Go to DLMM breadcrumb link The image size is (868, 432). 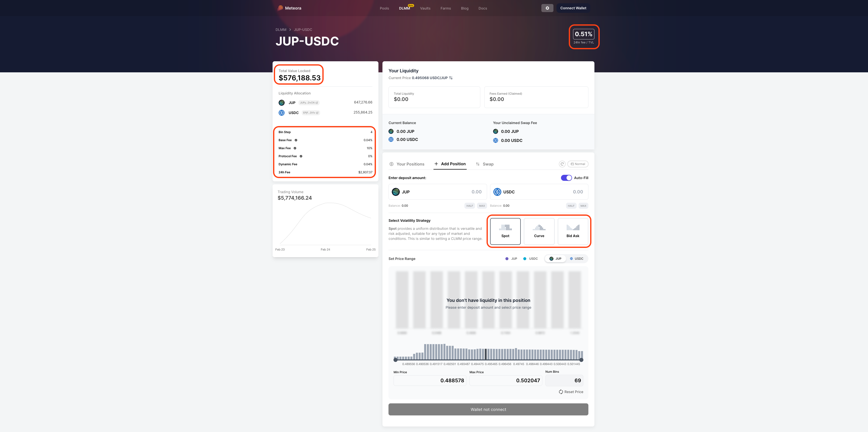(281, 30)
